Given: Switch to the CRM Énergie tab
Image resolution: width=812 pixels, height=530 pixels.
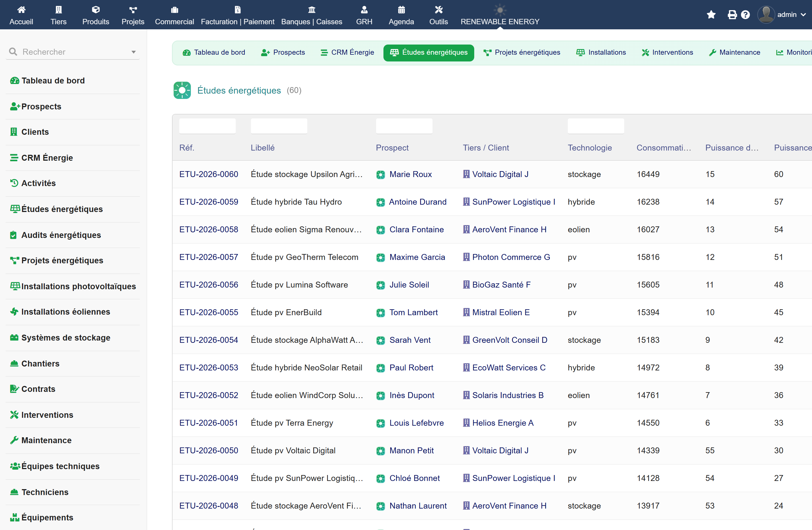Looking at the screenshot, I should (347, 52).
